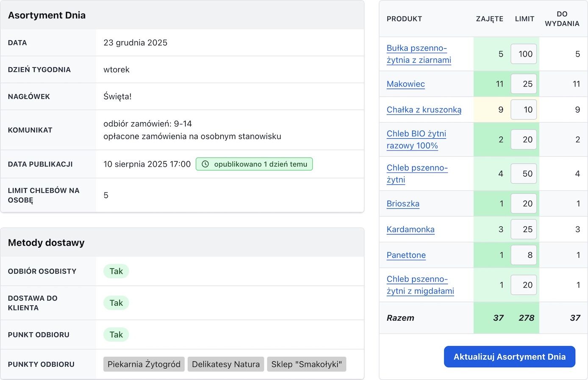The width and height of the screenshot is (588, 380).
Task: Follow the Chałka z kruszonką link
Action: 424,110
